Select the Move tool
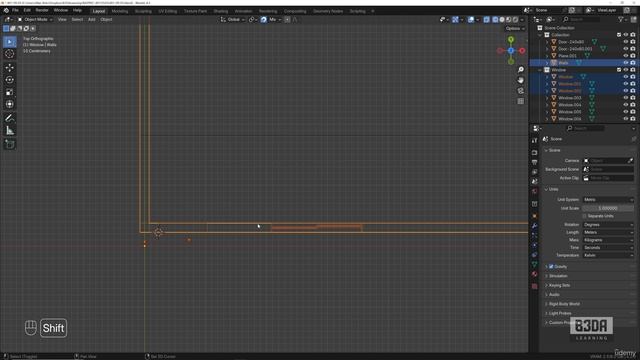 tap(10, 68)
